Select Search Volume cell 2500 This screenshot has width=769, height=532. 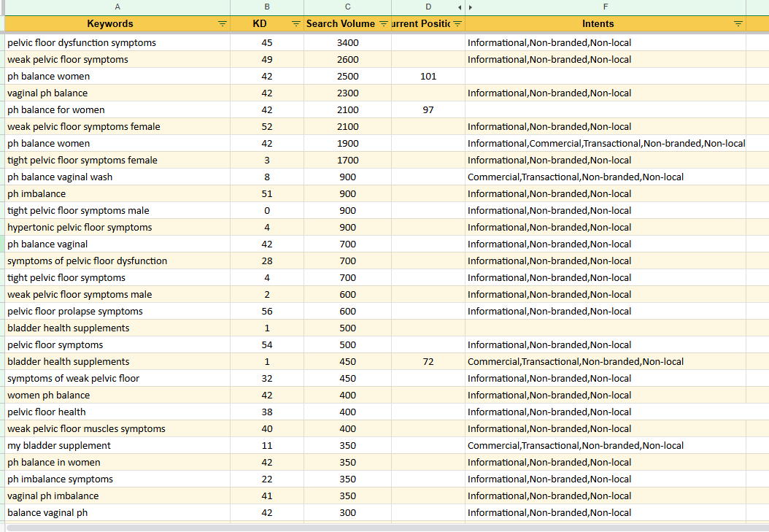(347, 77)
